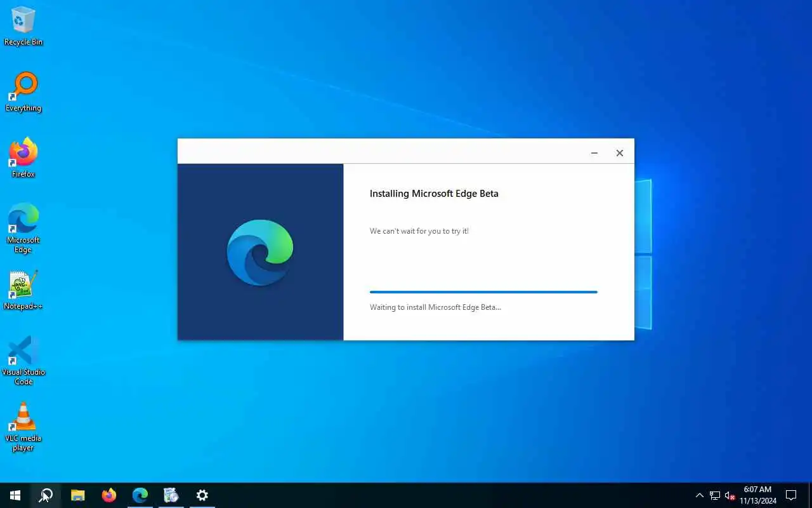
Task: Minimize the Edge Beta installer window
Action: point(594,153)
